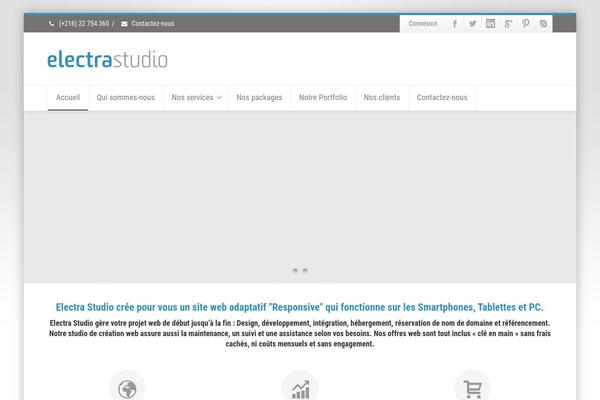Viewport: 600px width, 400px height.
Task: Open the Skype social icon
Action: point(543,24)
